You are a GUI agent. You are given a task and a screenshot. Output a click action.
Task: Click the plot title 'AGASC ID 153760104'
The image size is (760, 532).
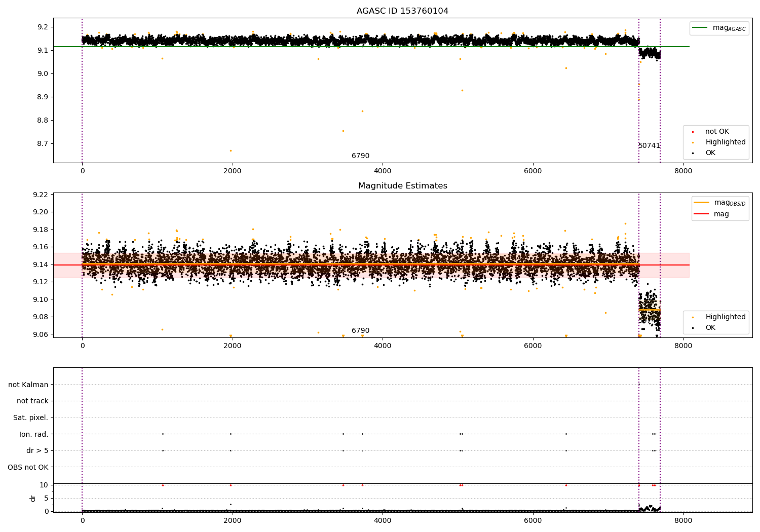402,11
